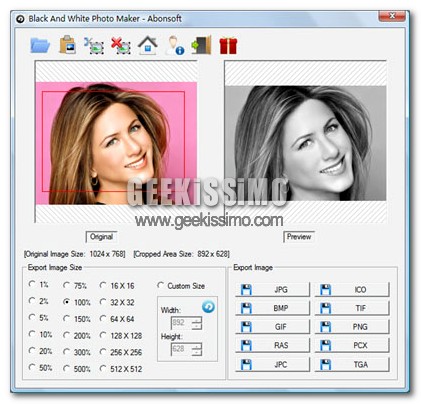Select the crop selection tool icon
421x404 pixels.
pyautogui.click(x=94, y=46)
